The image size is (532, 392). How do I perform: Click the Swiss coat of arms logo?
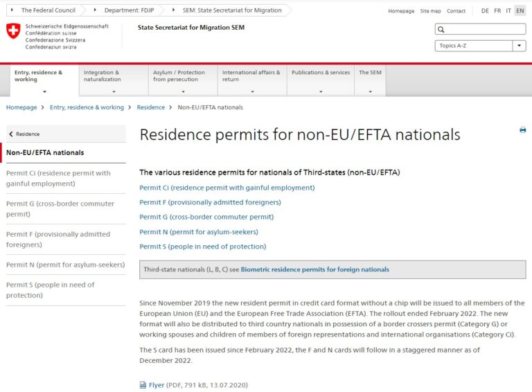click(x=13, y=31)
